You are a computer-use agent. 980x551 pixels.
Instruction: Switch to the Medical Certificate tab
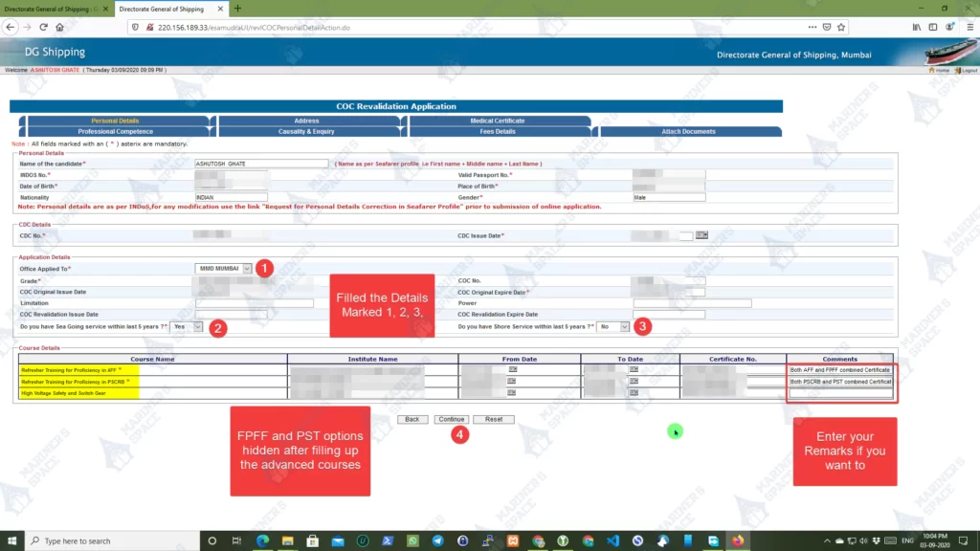498,121
